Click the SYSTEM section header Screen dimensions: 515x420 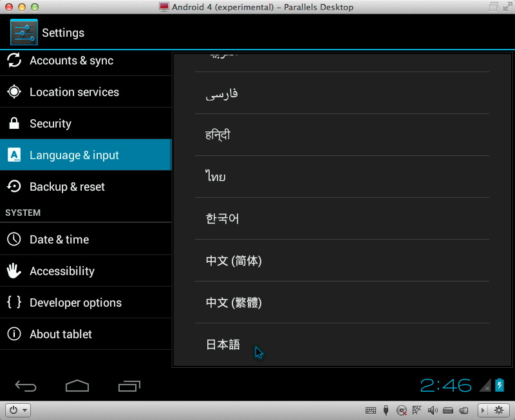click(x=23, y=213)
